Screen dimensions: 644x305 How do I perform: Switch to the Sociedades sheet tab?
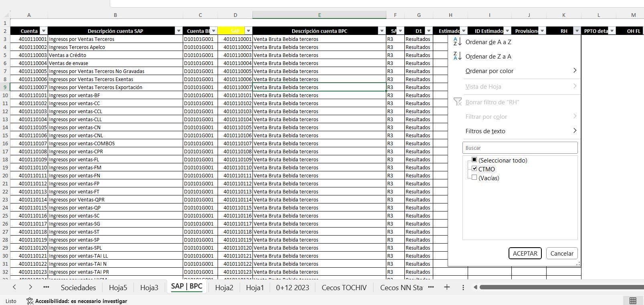78,287
